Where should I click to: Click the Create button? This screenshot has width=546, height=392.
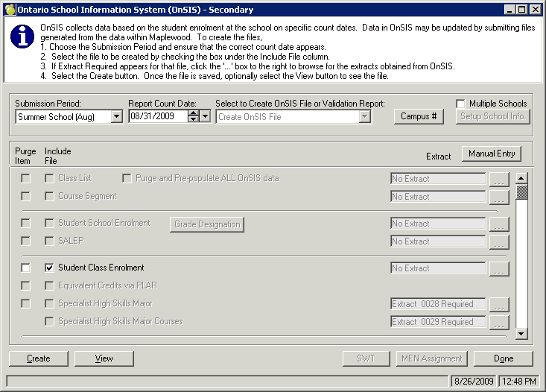39,358
